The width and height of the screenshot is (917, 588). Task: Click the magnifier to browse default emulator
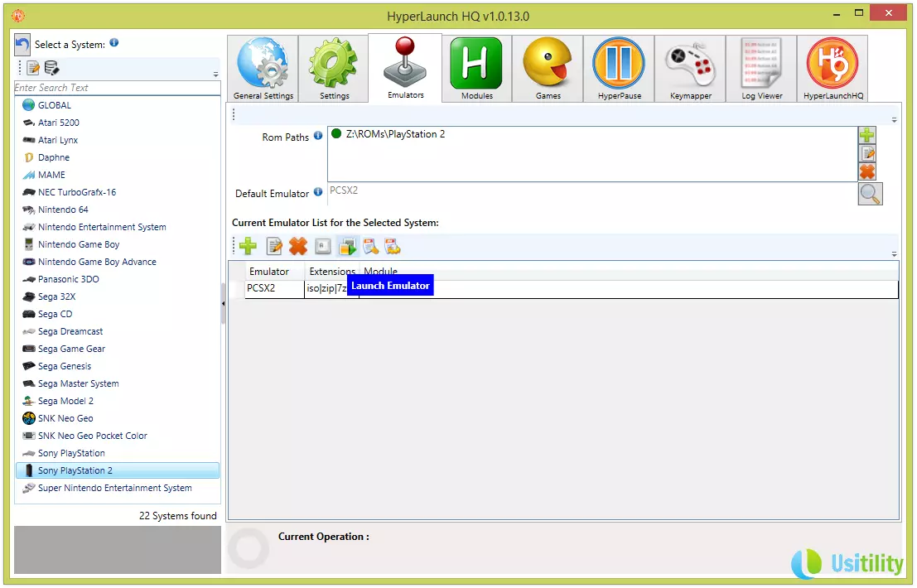[870, 194]
